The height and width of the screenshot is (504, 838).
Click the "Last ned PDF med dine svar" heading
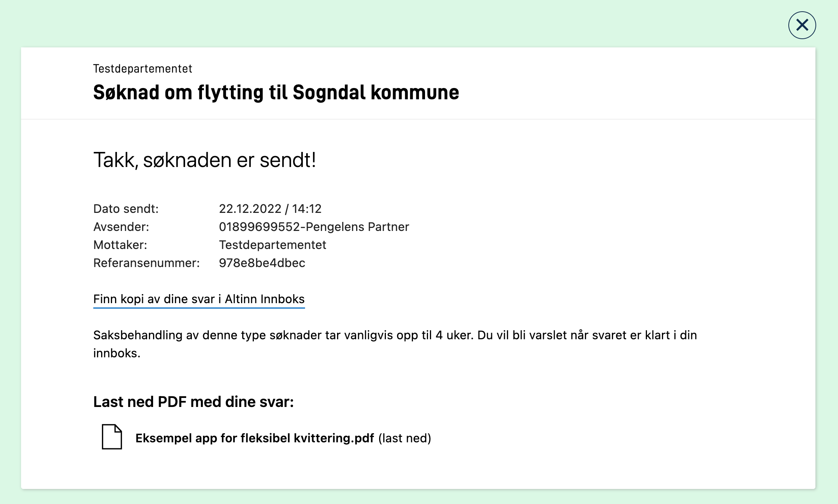(193, 402)
